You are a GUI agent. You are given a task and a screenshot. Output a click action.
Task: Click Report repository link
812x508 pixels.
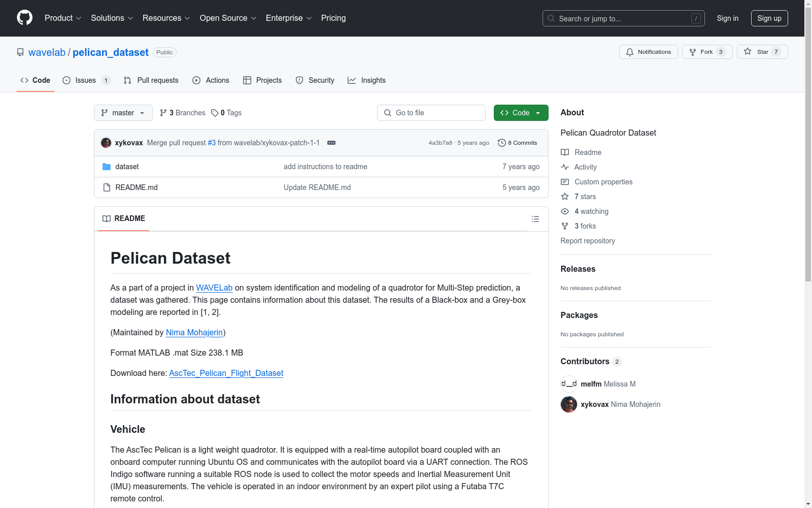(x=588, y=241)
